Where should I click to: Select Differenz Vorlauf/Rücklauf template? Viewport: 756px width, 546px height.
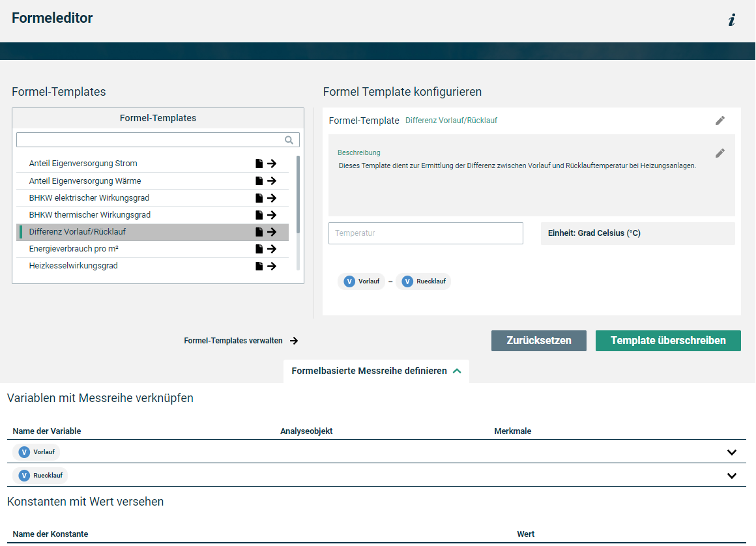pyautogui.click(x=78, y=232)
